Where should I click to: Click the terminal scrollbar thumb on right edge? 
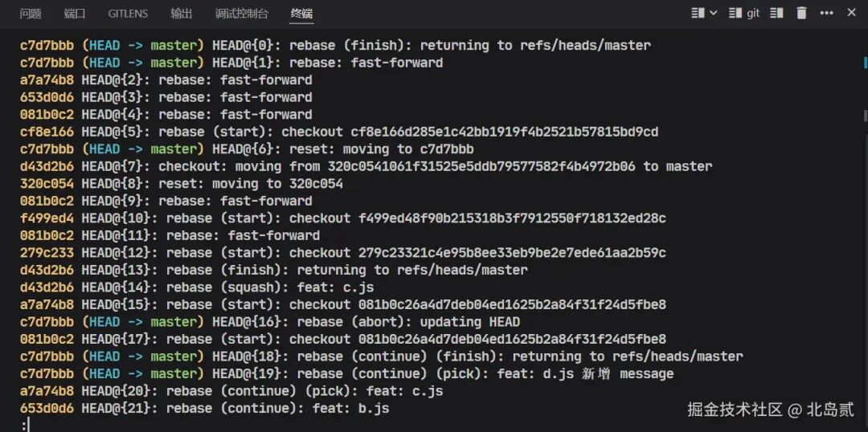point(865,116)
